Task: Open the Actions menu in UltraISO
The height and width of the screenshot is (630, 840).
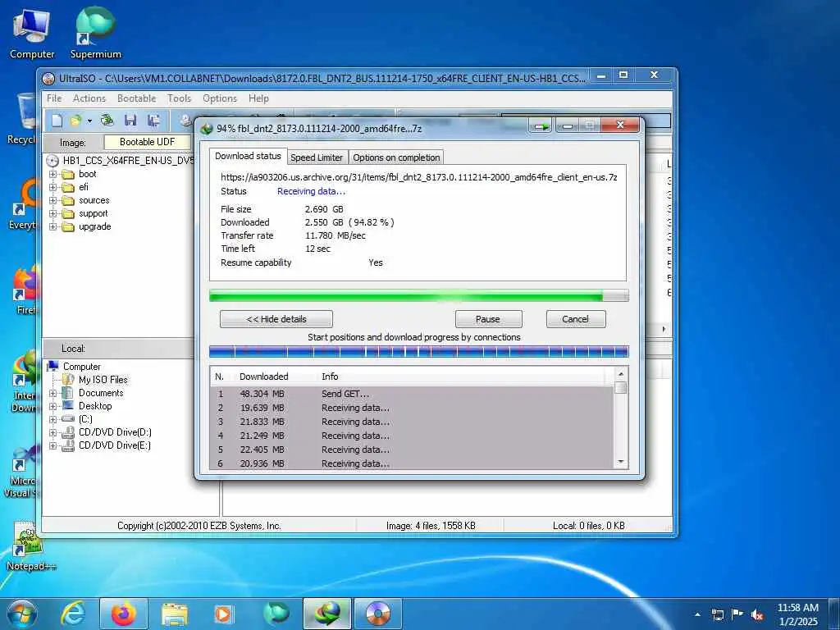Action: 89,98
